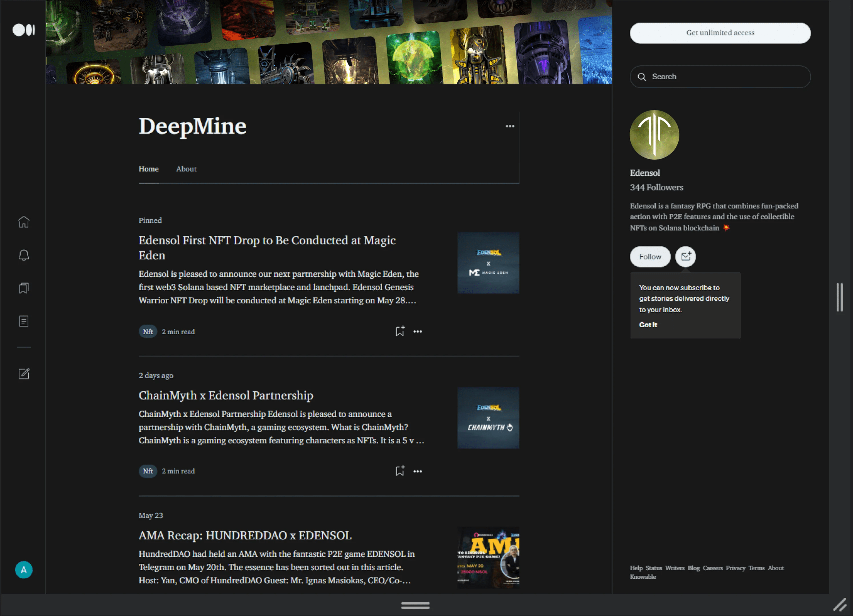Bookmark the Magic Eden NFT Drop article
Image resolution: width=853 pixels, height=616 pixels.
400,331
